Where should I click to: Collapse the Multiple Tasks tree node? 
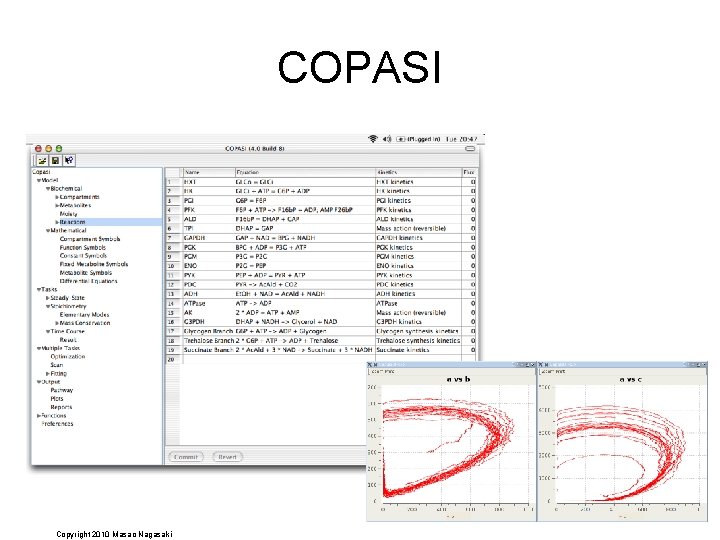pyautogui.click(x=39, y=348)
